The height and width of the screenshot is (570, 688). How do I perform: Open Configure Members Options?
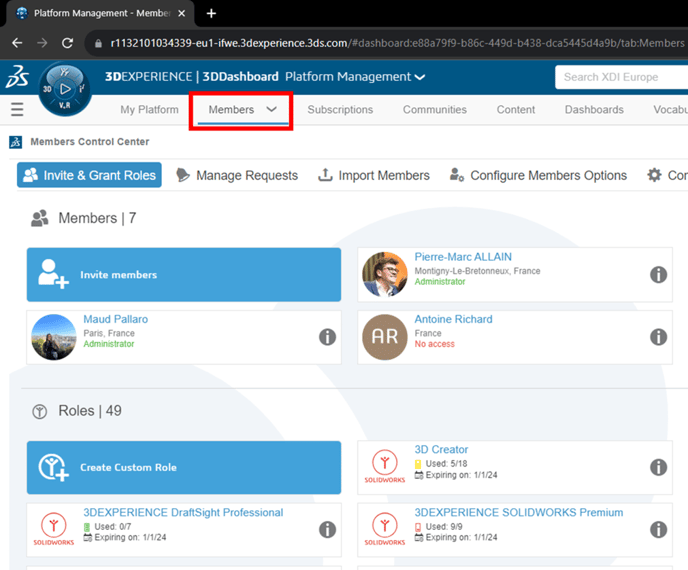(538, 175)
